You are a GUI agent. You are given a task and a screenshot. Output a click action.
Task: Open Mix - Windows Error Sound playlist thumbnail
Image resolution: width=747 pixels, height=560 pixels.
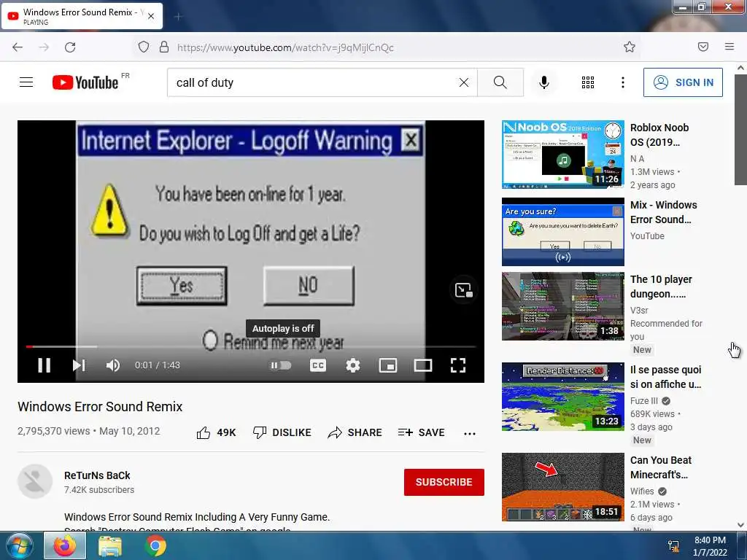point(562,232)
